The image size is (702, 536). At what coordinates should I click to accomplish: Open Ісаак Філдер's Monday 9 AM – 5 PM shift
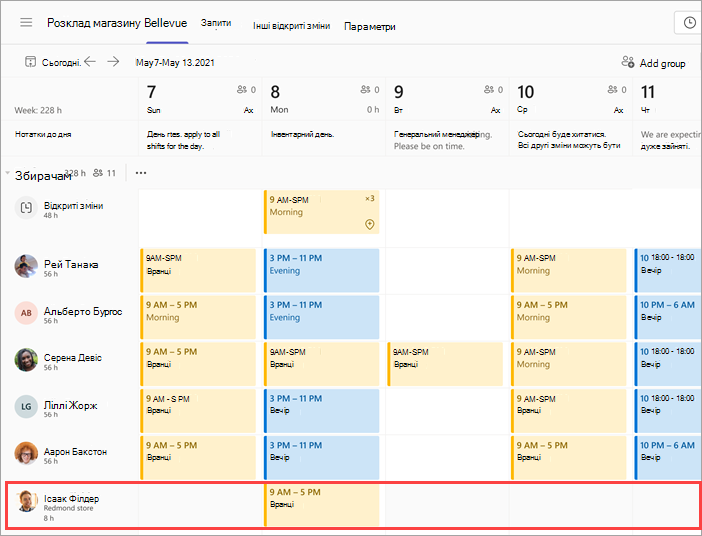(x=321, y=504)
